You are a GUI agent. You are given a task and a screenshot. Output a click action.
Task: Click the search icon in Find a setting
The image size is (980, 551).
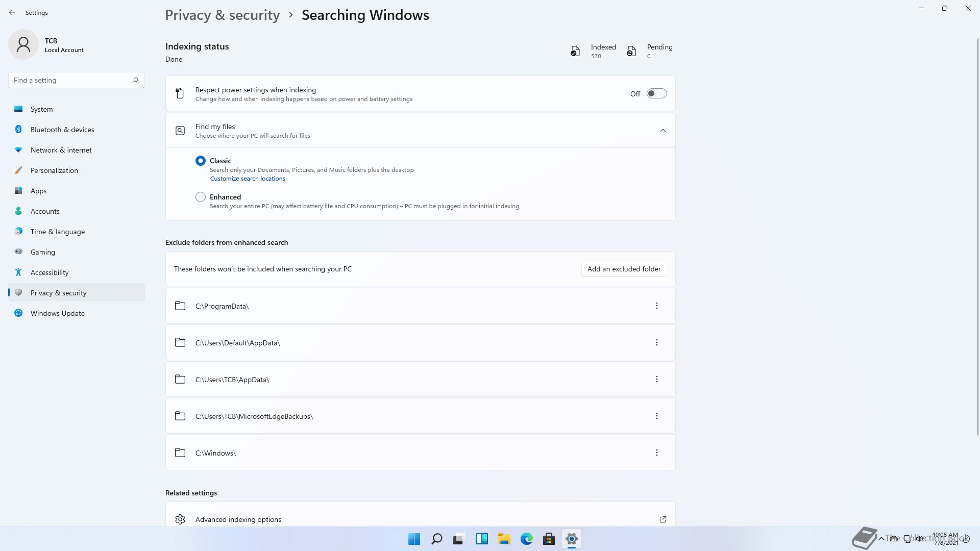pyautogui.click(x=135, y=80)
